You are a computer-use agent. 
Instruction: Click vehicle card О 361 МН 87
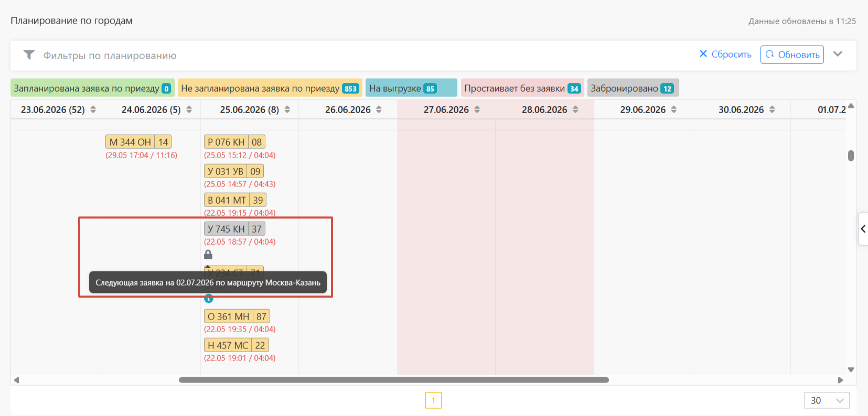pyautogui.click(x=237, y=316)
